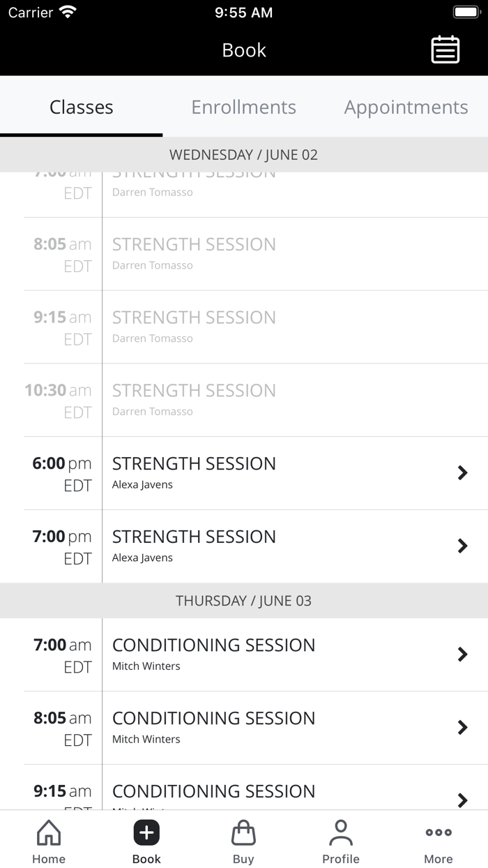The height and width of the screenshot is (868, 488).
Task: Tap the Wednesday June 02 date header
Action: (243, 154)
